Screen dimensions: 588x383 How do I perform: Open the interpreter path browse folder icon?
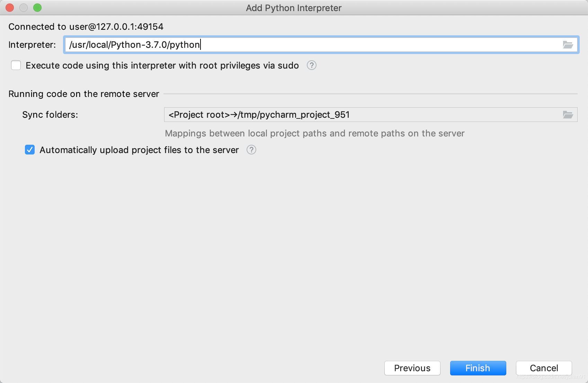click(x=568, y=45)
